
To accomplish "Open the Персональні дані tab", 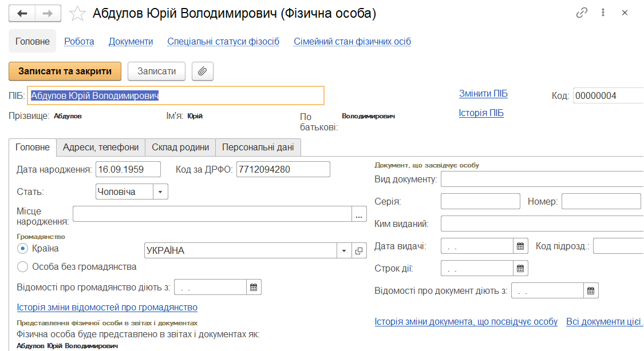I will coord(258,147).
